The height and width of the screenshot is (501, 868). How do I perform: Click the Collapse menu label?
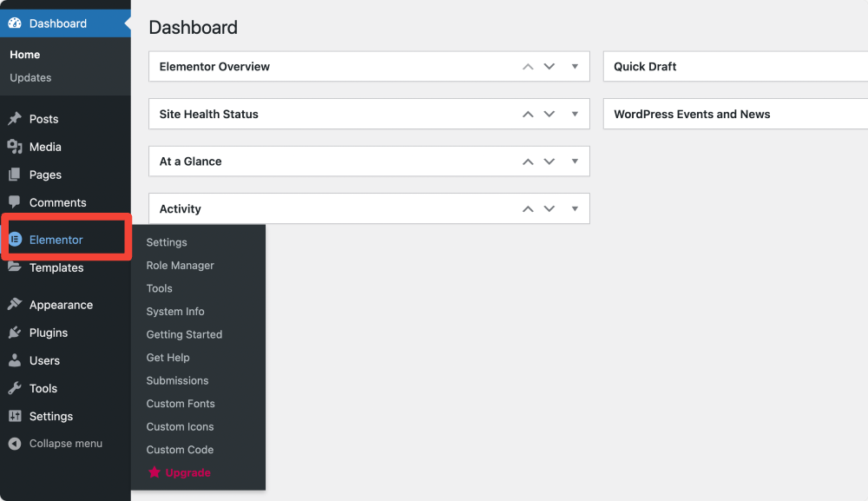[66, 444]
